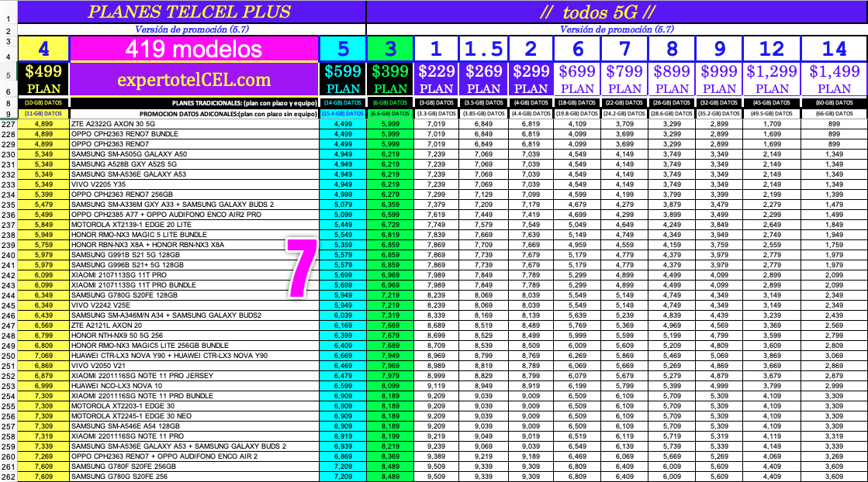The width and height of the screenshot is (868, 482).
Task: Select SAMSUNG G780G S20FE 256 cell
Action: coord(194,477)
